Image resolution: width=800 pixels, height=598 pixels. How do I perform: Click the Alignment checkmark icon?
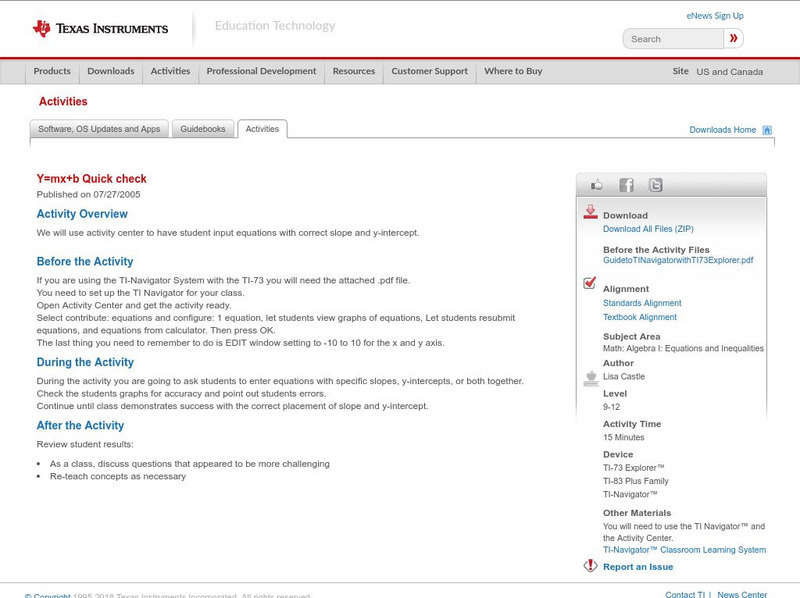click(589, 283)
